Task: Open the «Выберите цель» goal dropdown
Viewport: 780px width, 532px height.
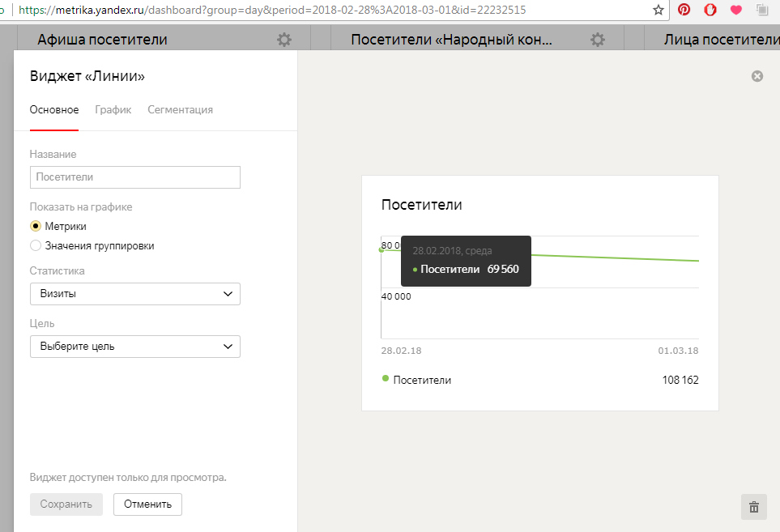Action: point(135,347)
